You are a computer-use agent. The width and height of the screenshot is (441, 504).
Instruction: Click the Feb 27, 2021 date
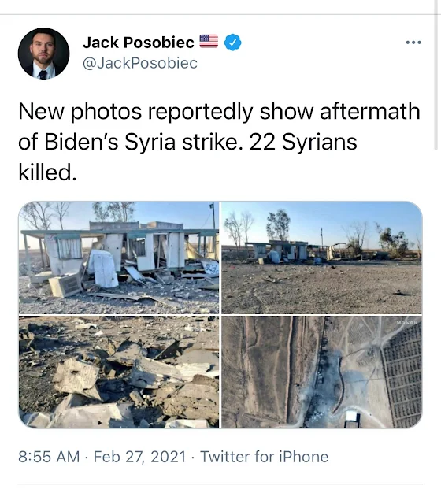(x=140, y=457)
